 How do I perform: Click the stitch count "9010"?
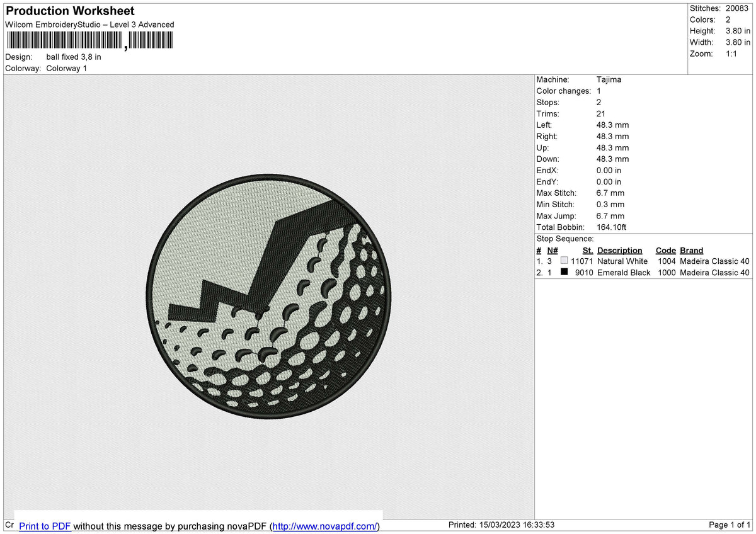(585, 272)
